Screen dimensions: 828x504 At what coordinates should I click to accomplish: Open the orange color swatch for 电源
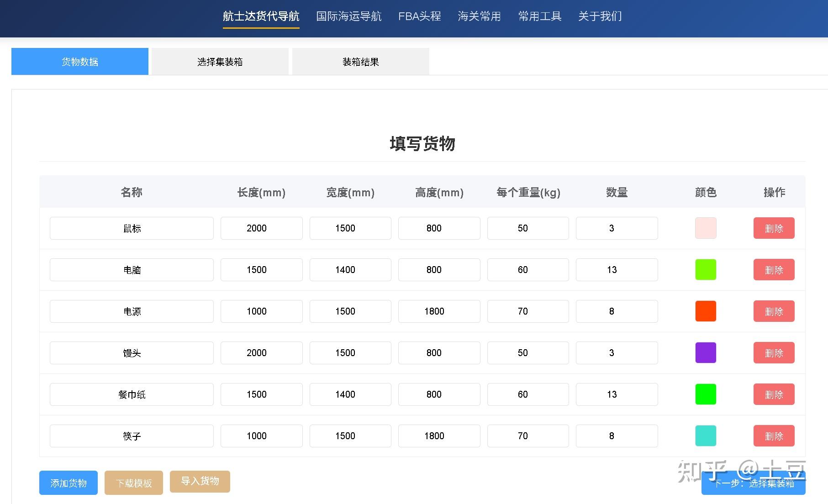pyautogui.click(x=705, y=311)
